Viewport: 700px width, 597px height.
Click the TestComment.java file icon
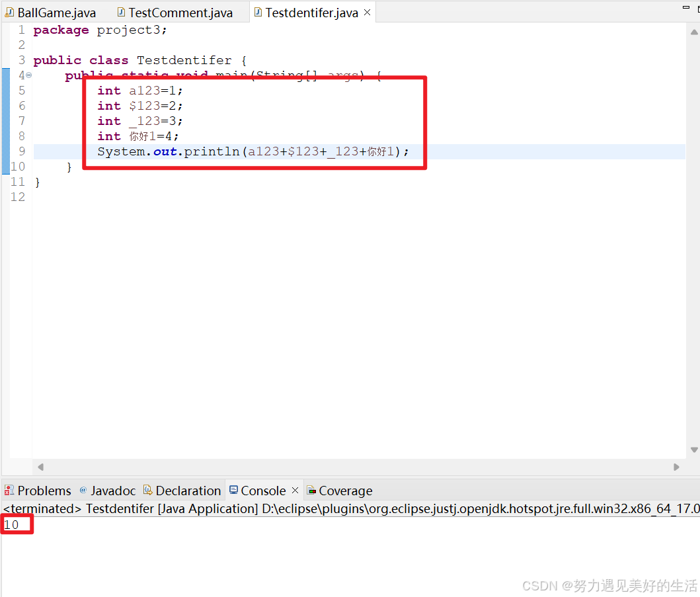point(121,12)
